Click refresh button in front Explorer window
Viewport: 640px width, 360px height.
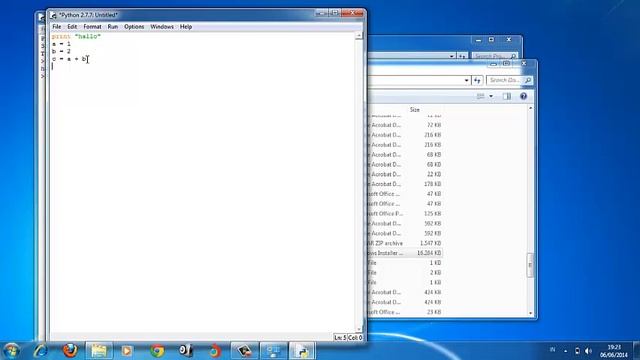pos(477,80)
